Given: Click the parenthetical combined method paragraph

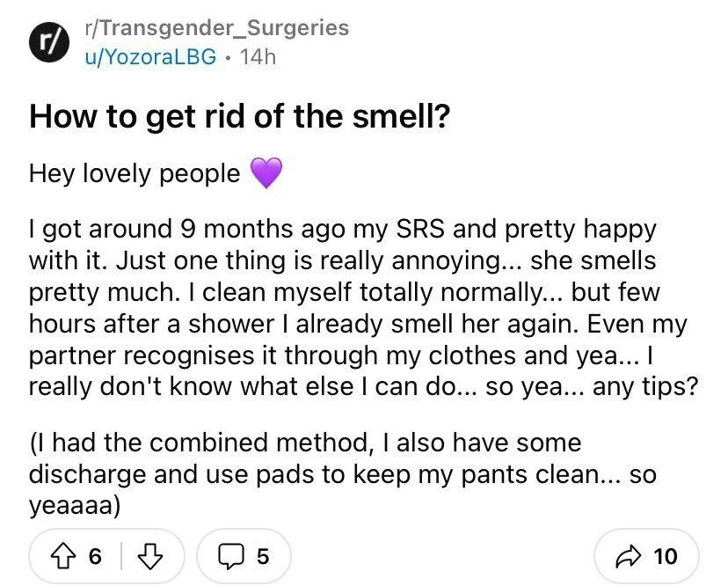Looking at the screenshot, I should tap(343, 474).
